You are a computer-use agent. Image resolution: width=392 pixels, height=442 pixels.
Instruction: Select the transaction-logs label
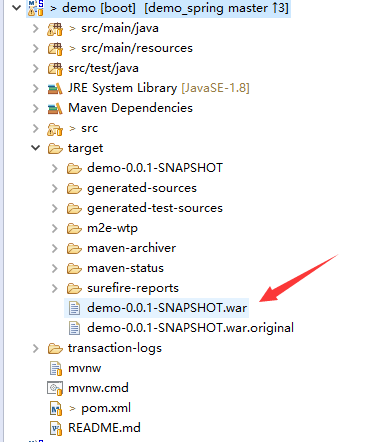click(115, 348)
